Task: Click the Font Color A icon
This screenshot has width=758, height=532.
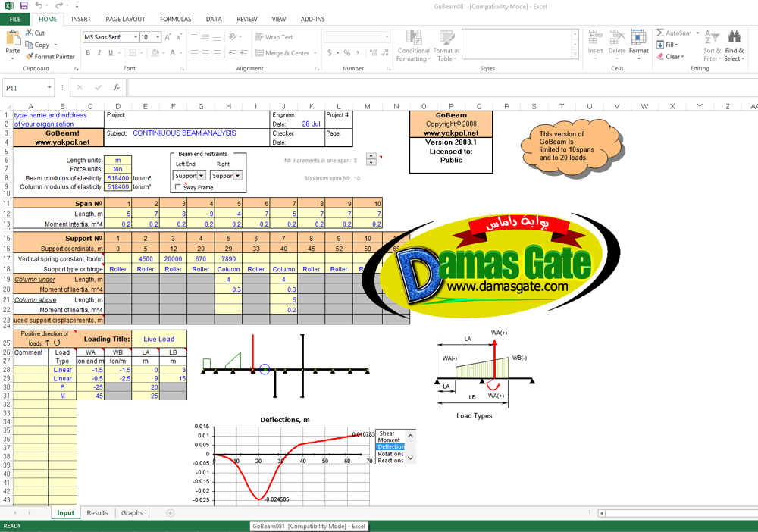Action: click(x=173, y=52)
